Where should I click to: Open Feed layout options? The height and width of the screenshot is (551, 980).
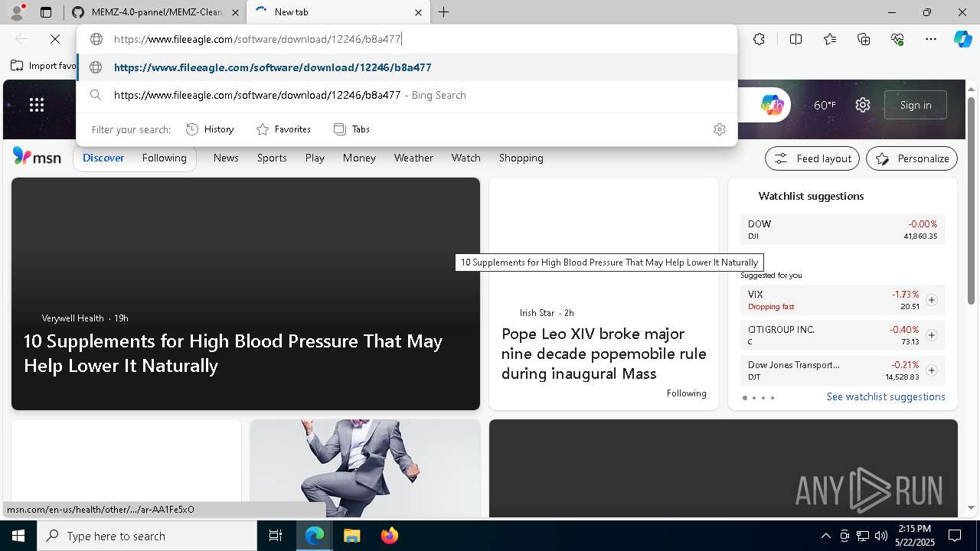812,158
